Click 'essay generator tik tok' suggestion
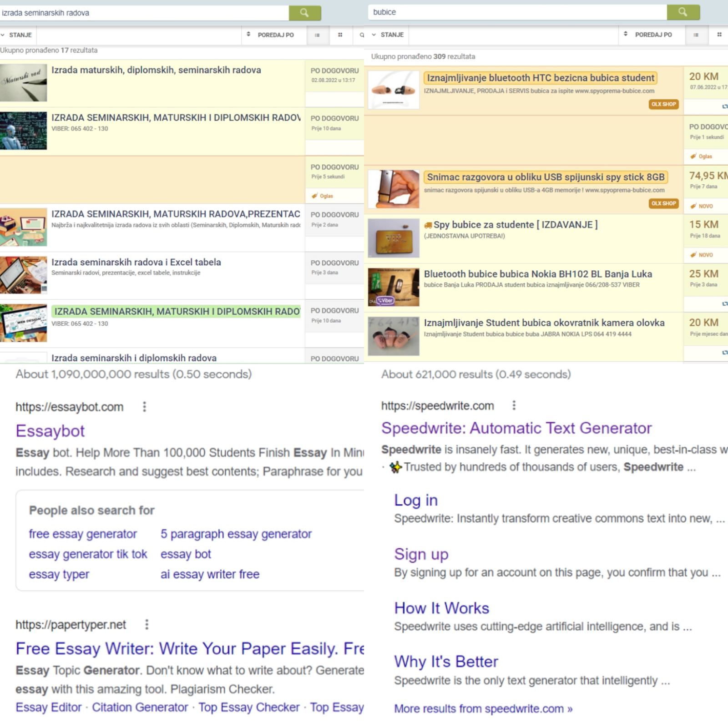The height and width of the screenshot is (728, 728). tap(88, 554)
